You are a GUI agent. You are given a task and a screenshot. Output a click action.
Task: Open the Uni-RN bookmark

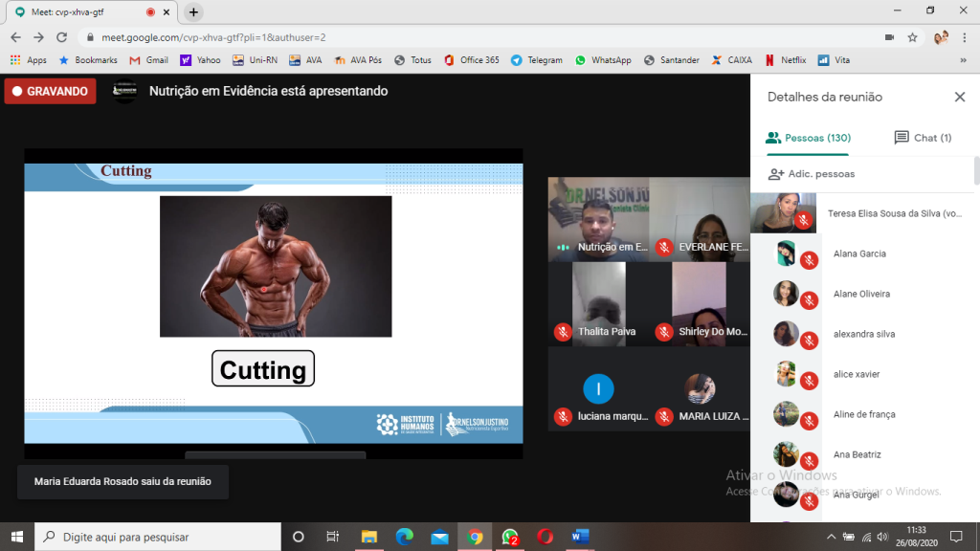tap(255, 60)
